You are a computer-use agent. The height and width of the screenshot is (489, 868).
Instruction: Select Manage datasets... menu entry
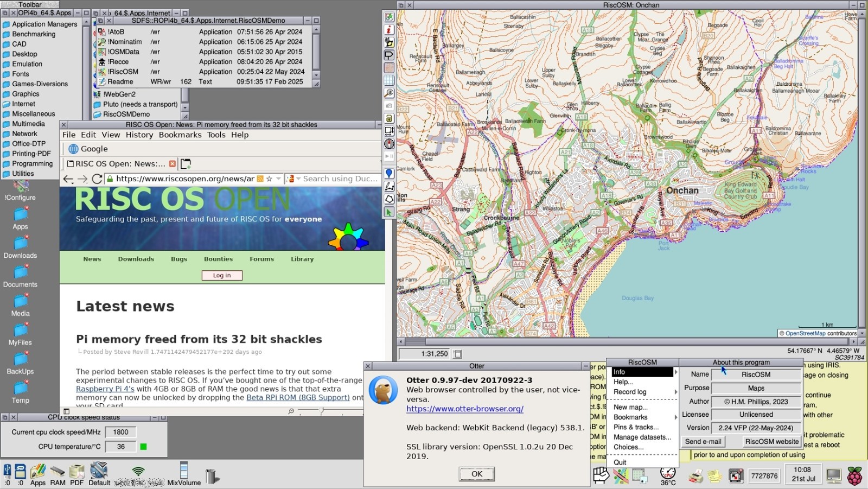coord(642,437)
